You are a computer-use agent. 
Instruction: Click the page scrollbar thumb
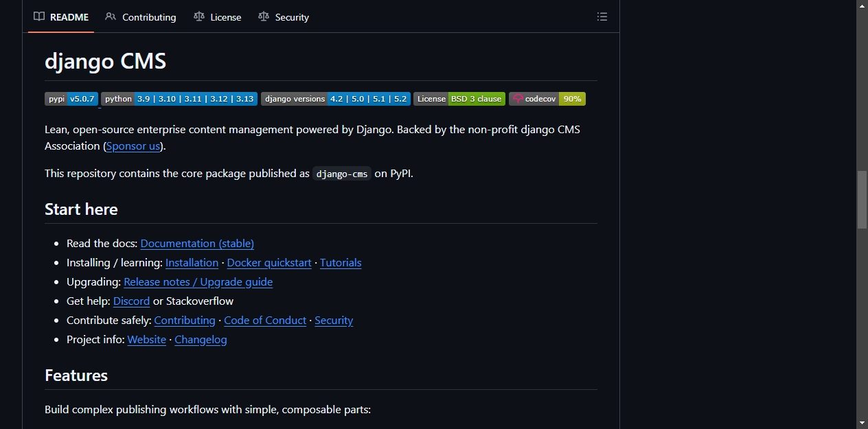[862, 199]
